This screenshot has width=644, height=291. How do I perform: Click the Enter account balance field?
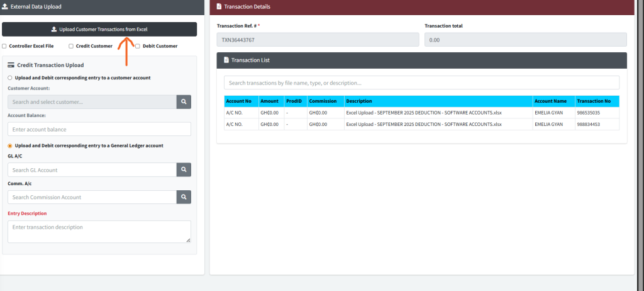click(x=99, y=129)
